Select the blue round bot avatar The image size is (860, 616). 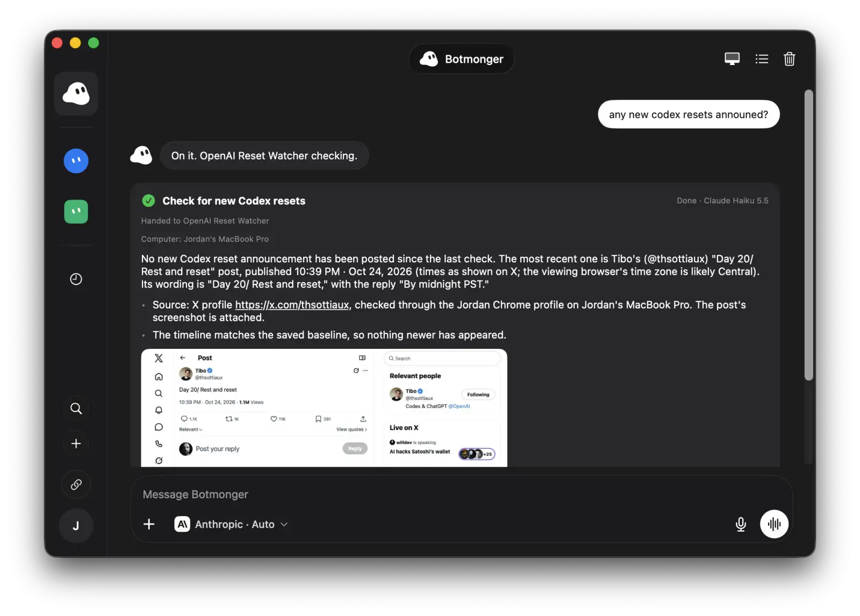(x=76, y=161)
